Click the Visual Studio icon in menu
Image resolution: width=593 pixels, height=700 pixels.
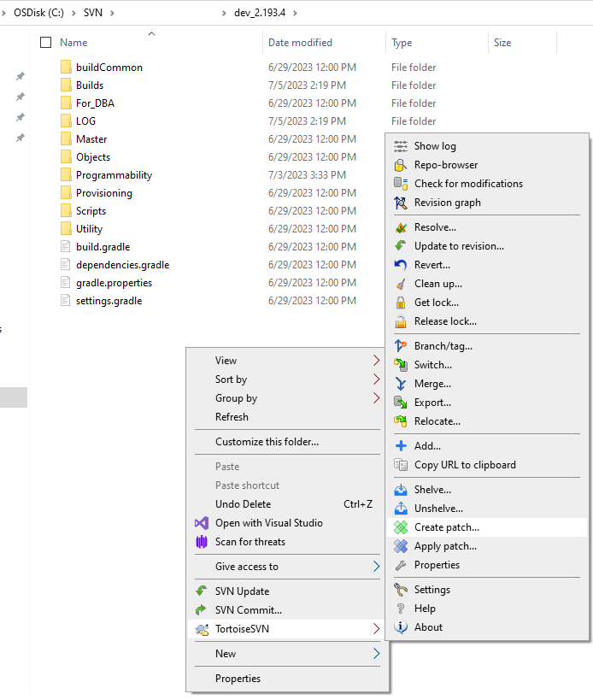pyautogui.click(x=202, y=523)
